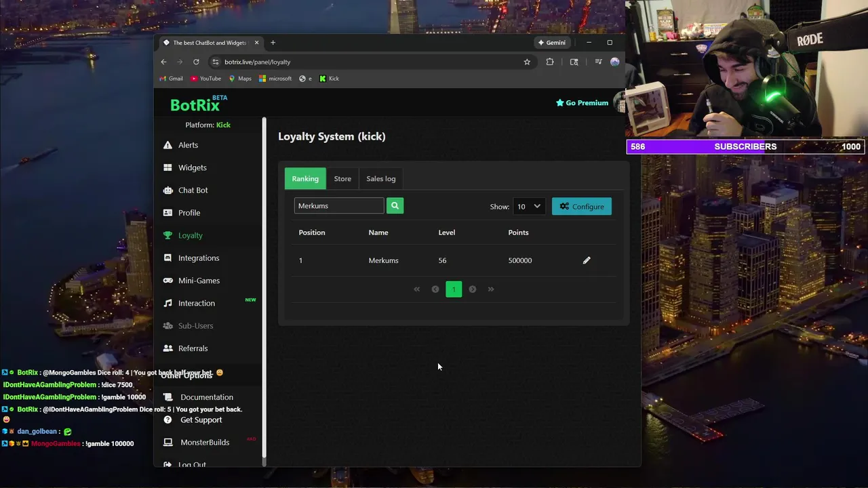This screenshot has height=488, width=868.
Task: Go to previous ranking page
Action: [435, 289]
